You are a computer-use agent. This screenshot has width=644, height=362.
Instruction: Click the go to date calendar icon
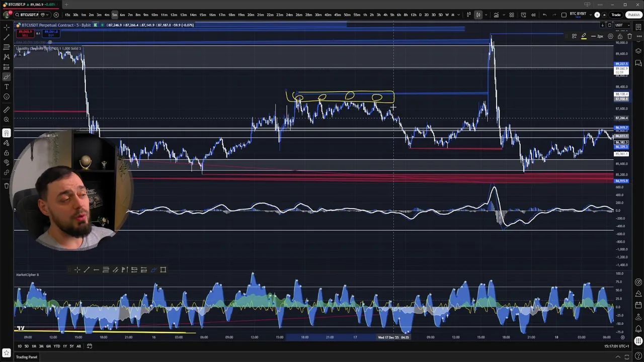(x=90, y=346)
